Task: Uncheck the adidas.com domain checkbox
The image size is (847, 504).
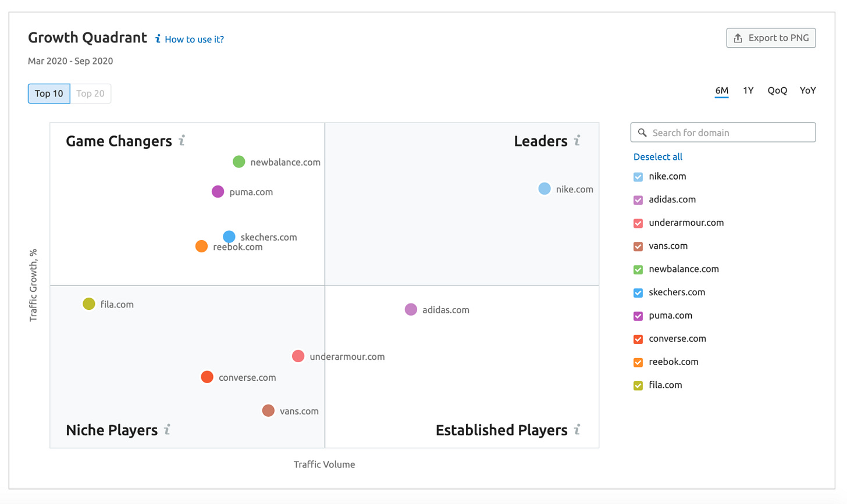Action: click(638, 199)
